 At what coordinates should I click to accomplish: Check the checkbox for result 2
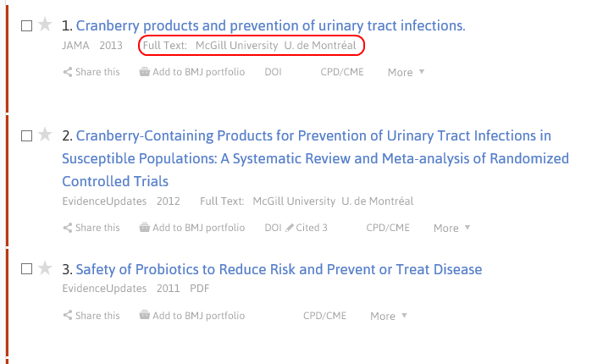26,135
